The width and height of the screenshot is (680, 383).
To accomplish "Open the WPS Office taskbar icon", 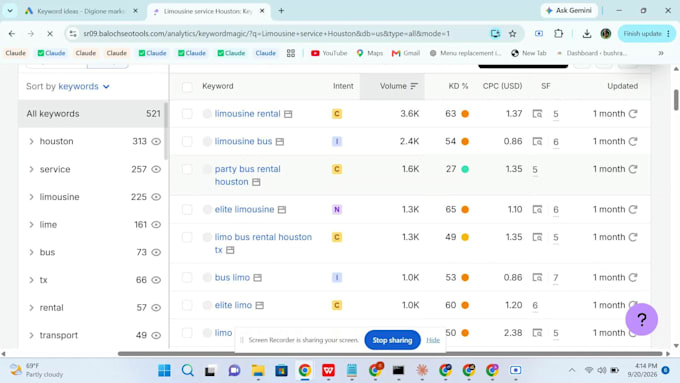I will pyautogui.click(x=328, y=370).
